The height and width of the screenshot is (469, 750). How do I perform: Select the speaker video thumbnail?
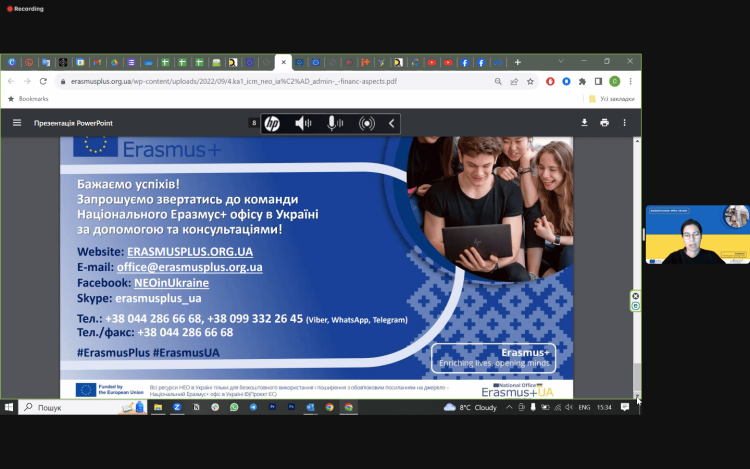click(x=697, y=234)
